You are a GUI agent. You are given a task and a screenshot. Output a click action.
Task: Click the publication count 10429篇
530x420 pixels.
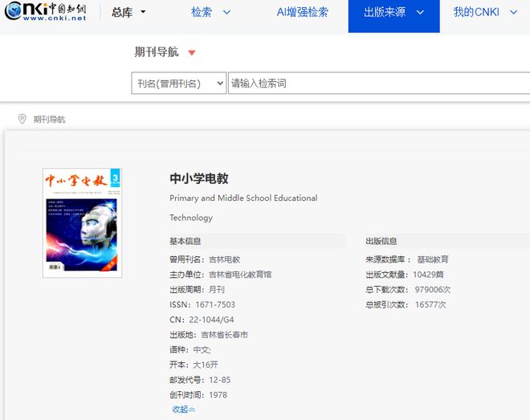(x=428, y=275)
